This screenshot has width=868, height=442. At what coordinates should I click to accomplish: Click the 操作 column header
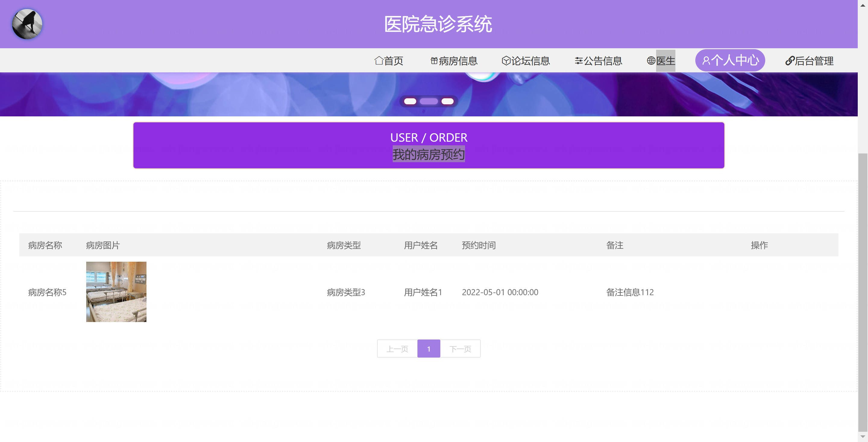point(759,245)
